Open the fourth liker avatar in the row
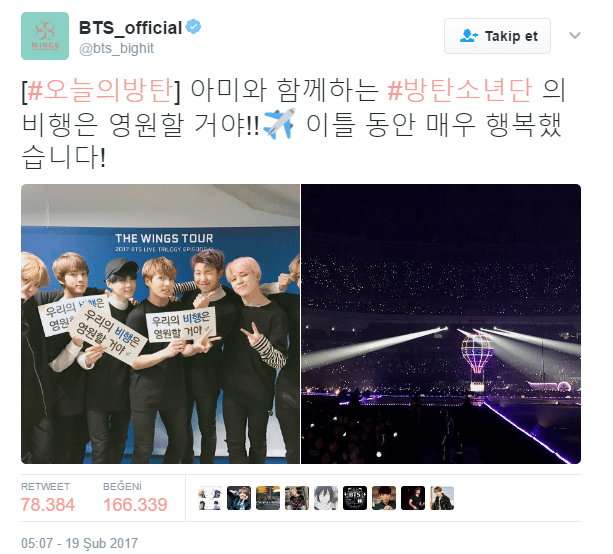Screen dimensions: 613x554 (x=297, y=498)
